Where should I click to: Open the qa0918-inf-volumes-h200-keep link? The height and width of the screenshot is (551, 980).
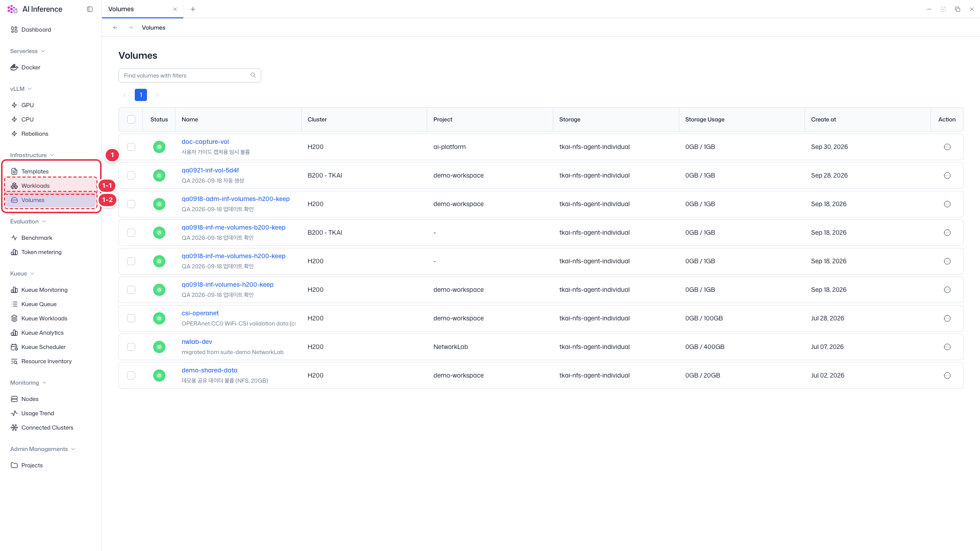(228, 285)
